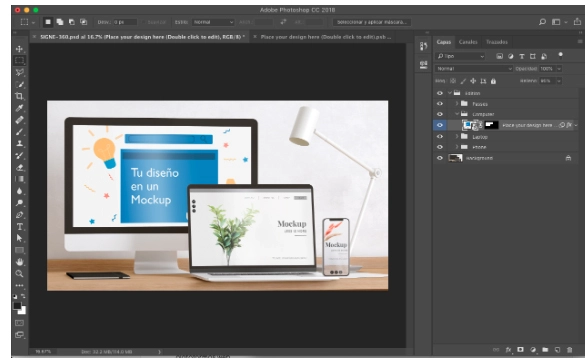Image resolution: width=588 pixels, height=363 pixels.
Task: Switch to the Canales tab
Action: [x=468, y=42]
